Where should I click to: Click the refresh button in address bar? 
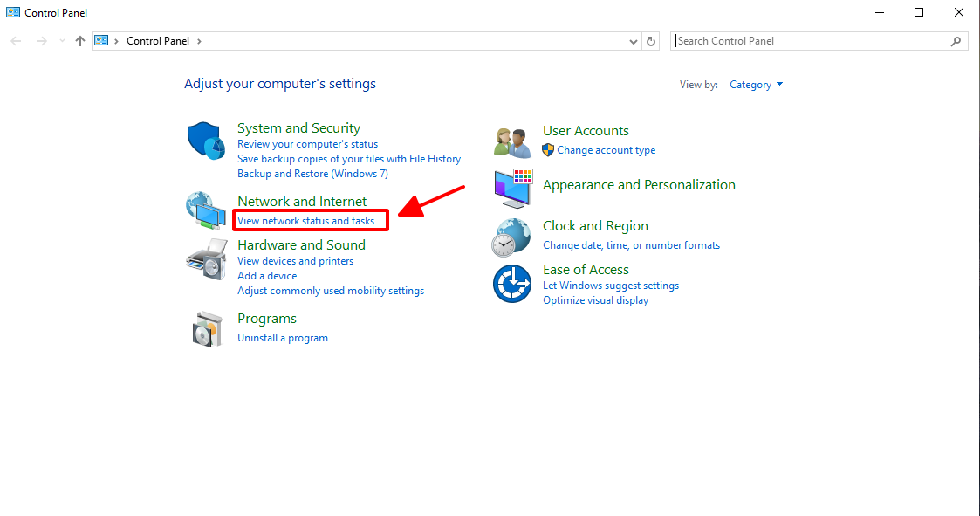coord(651,41)
